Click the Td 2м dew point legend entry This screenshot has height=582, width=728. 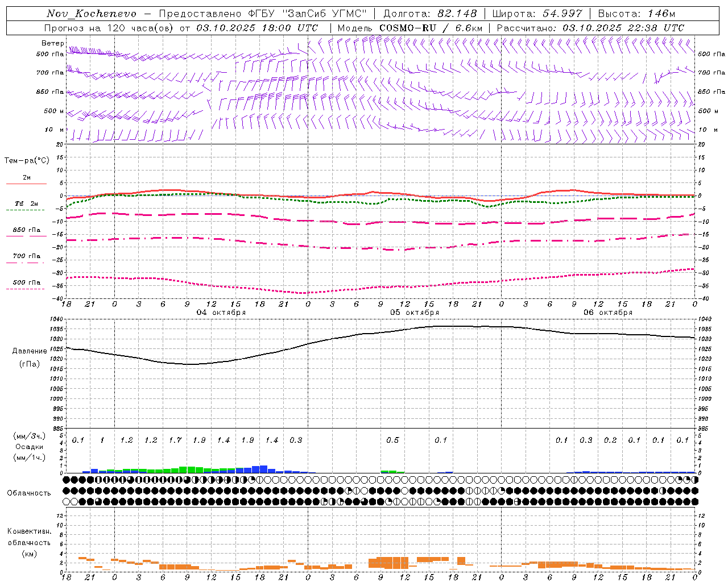[x=26, y=203]
